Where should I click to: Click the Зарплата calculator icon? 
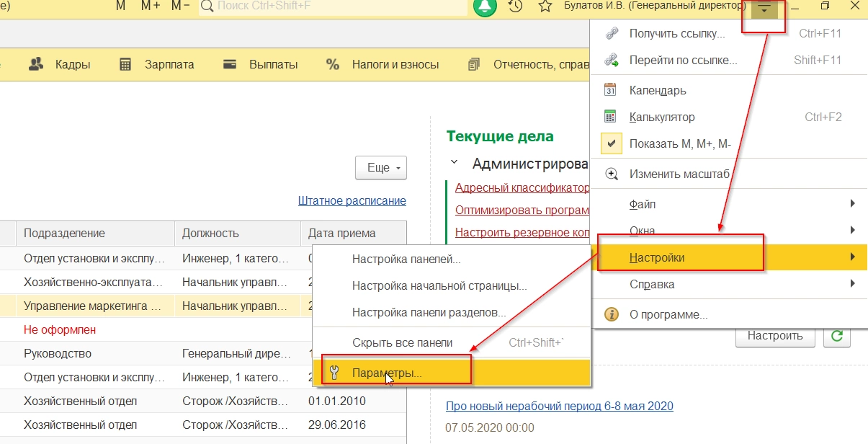point(125,64)
